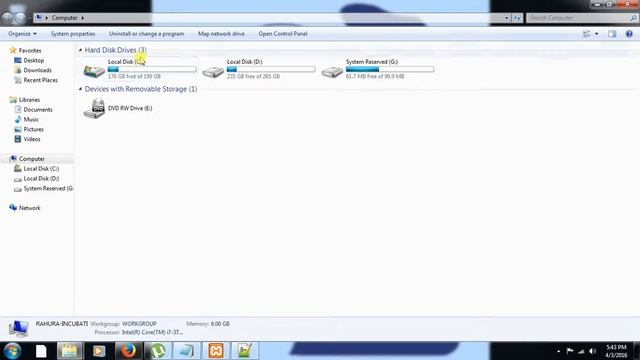Open Firefox from the taskbar
Viewport: 640px width, 360px height.
pyautogui.click(x=128, y=351)
